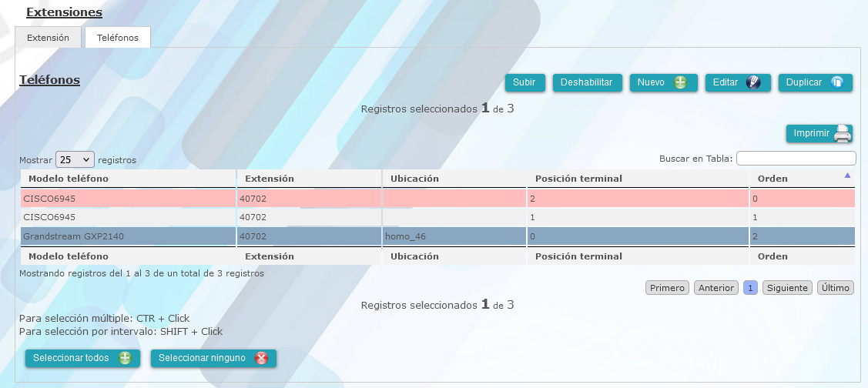Click the copy icon on Duplicar button

(837, 82)
